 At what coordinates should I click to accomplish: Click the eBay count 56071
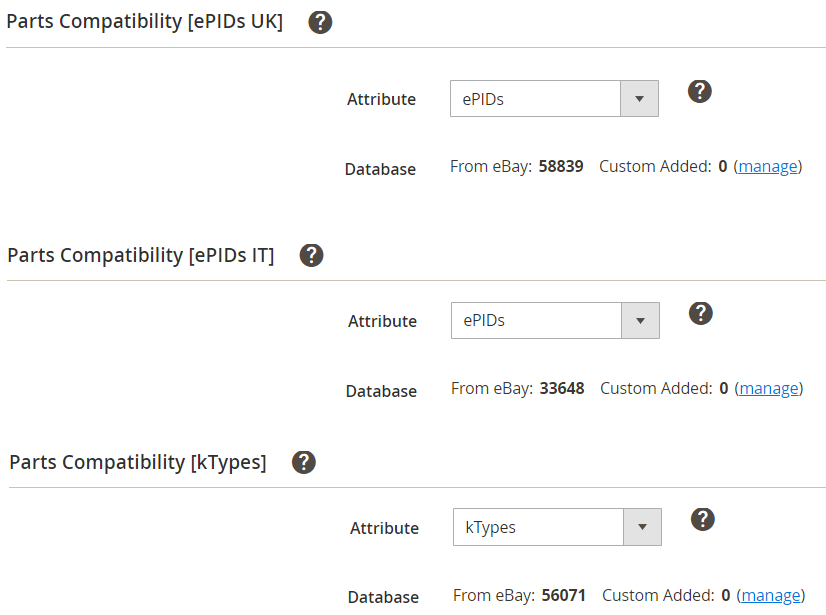point(564,595)
